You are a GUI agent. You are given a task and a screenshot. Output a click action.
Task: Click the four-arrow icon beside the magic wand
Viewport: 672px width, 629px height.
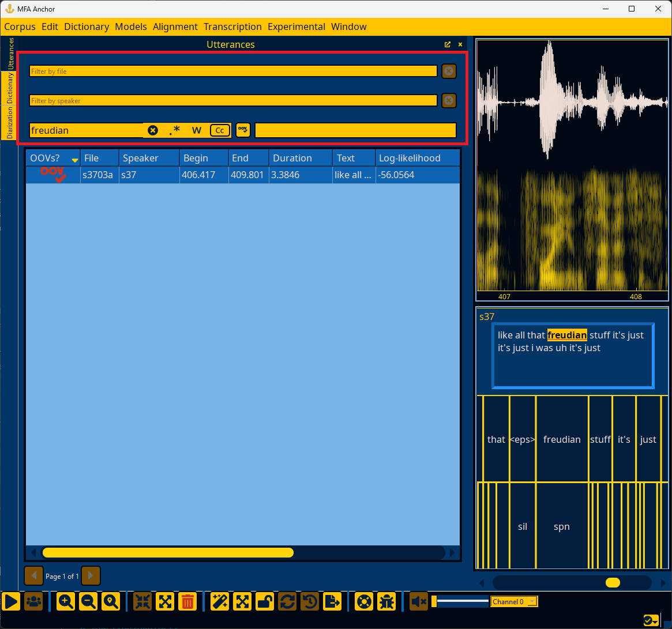click(243, 601)
